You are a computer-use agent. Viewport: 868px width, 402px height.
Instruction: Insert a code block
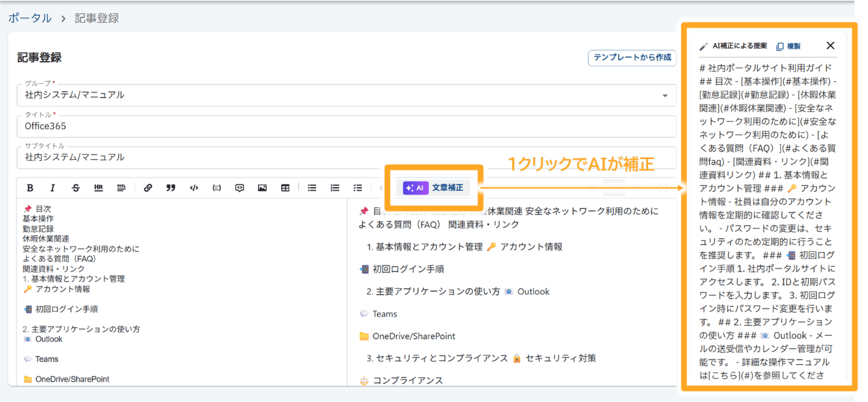pos(193,187)
